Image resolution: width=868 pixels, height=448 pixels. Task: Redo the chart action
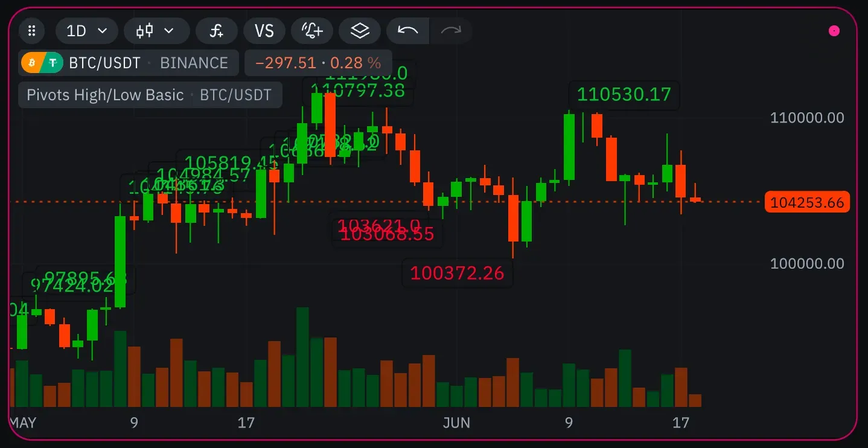(x=451, y=30)
